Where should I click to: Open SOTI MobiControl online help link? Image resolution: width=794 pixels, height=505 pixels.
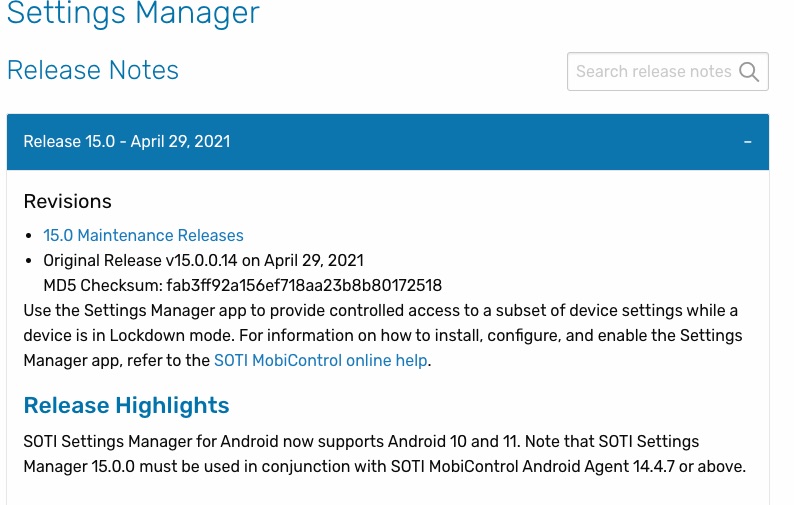point(321,360)
